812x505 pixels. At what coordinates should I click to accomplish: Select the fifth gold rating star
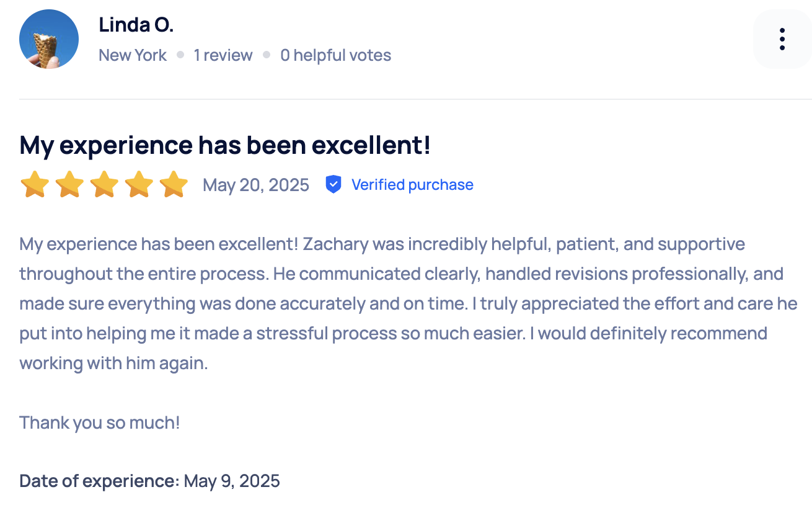173,184
